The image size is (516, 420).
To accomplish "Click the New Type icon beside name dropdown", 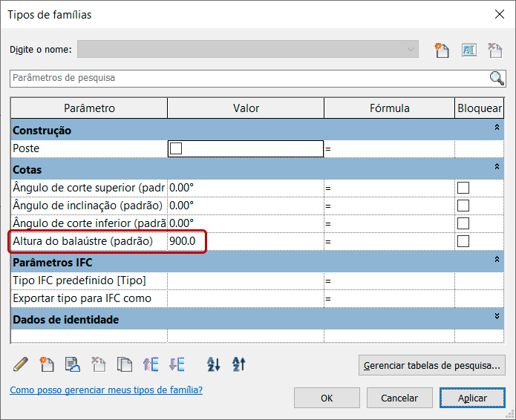I will (442, 50).
